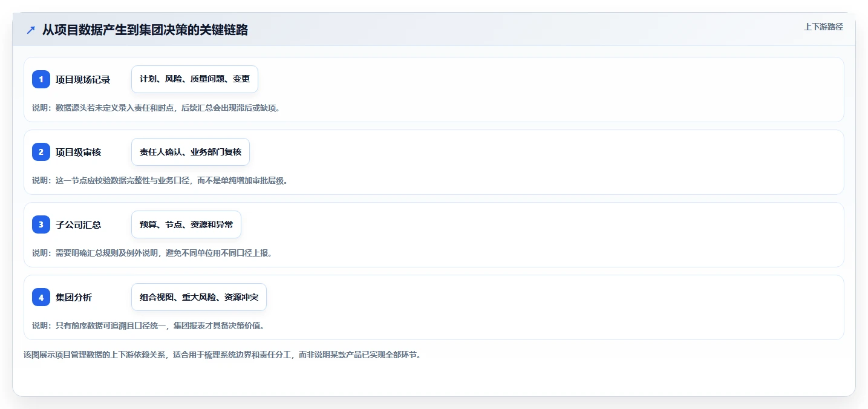The width and height of the screenshot is (868, 409).
Task: Click the note about 前序数据可追溯且口径统一
Action: point(148,326)
